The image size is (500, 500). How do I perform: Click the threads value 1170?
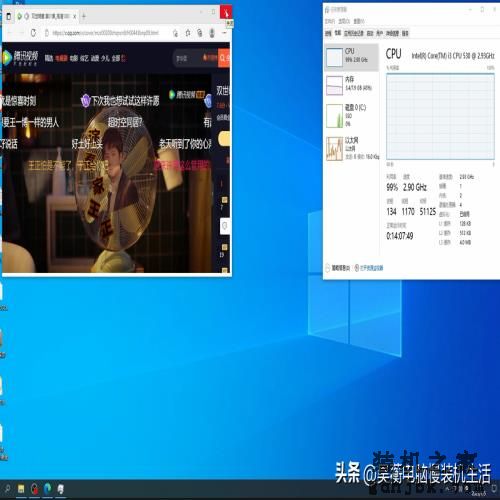point(408,211)
